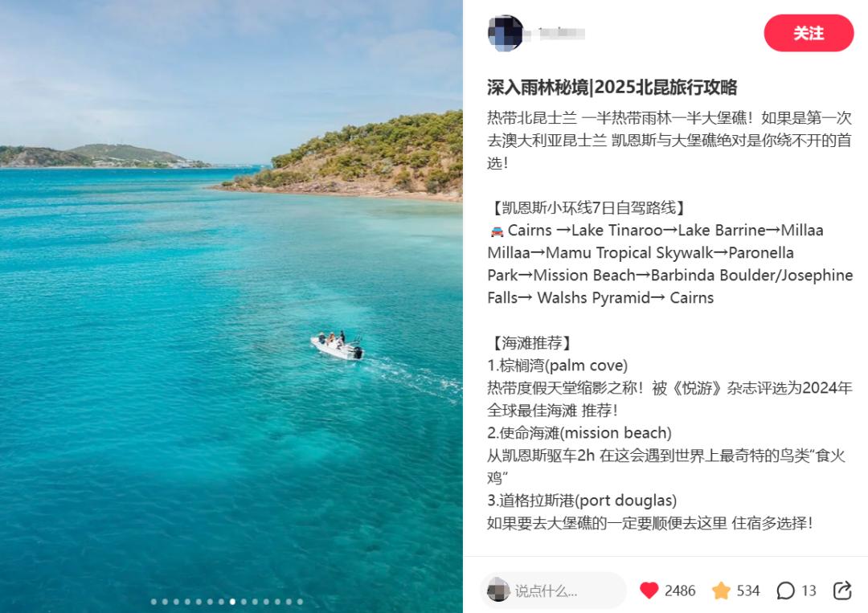Select the dot just right of the active one
868x613 pixels.
click(x=244, y=602)
